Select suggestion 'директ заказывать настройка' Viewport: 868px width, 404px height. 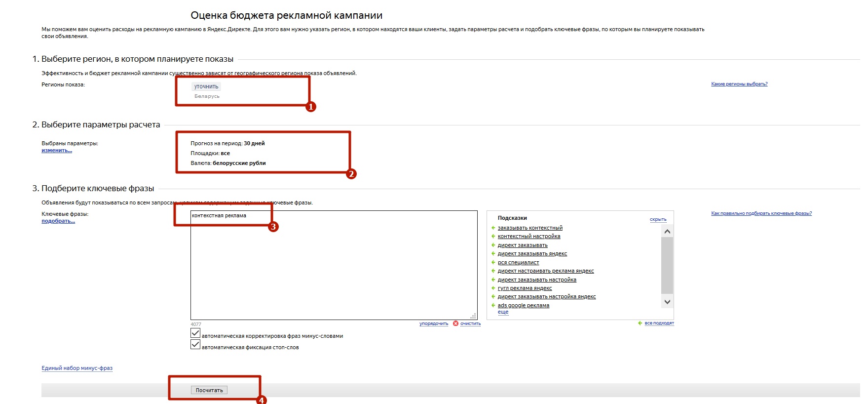coord(537,280)
